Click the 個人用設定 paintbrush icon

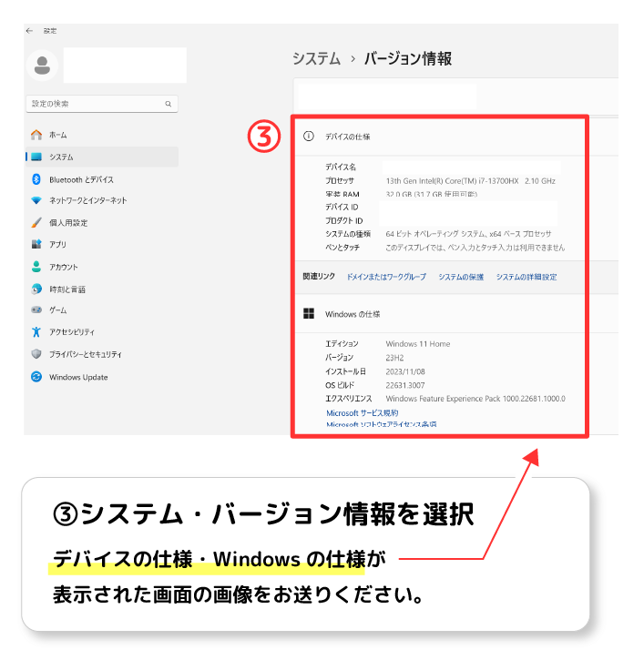click(36, 223)
